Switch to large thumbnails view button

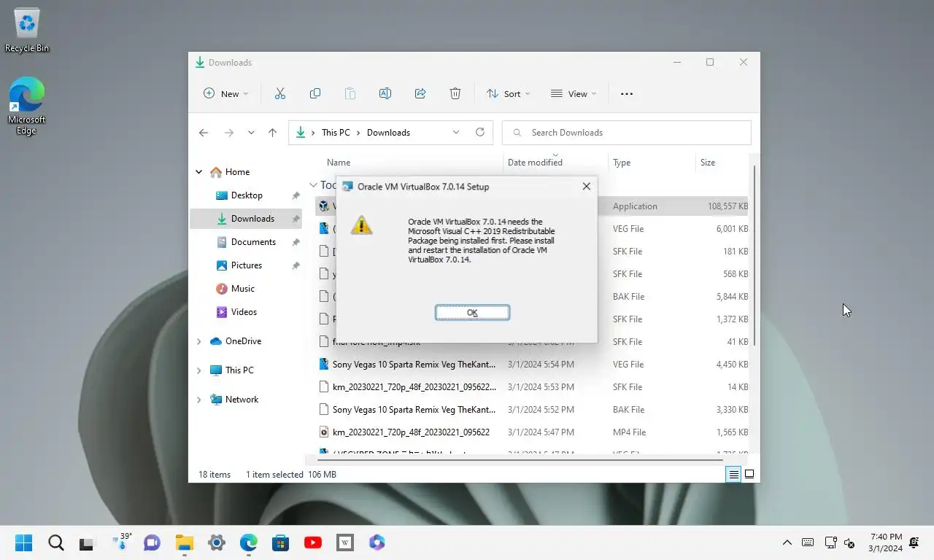[749, 474]
